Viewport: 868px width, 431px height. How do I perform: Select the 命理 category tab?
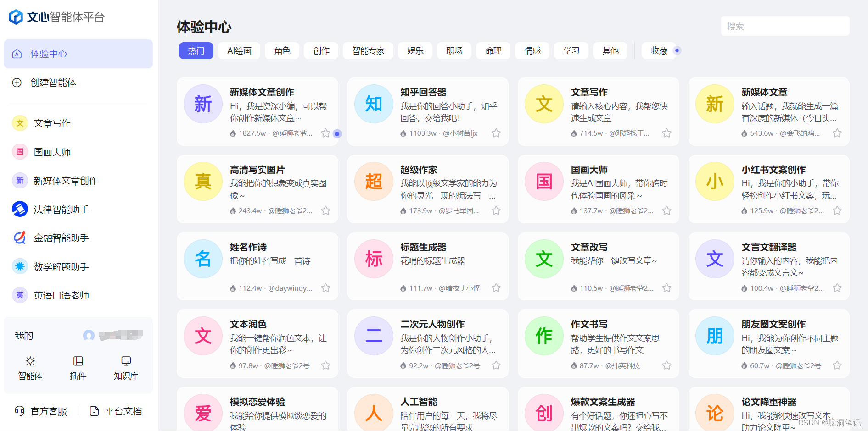tap(493, 51)
